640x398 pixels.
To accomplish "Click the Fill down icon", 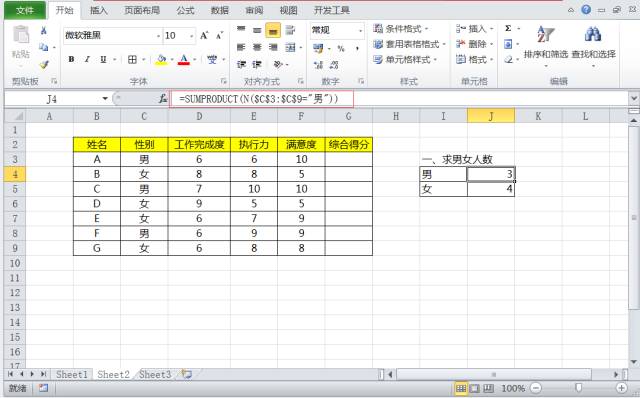I will (508, 44).
